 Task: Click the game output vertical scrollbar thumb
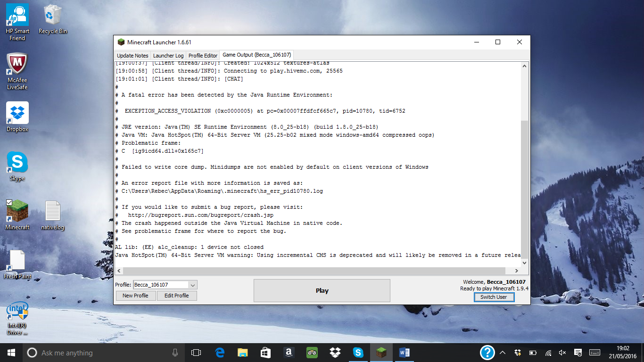[x=525, y=189]
